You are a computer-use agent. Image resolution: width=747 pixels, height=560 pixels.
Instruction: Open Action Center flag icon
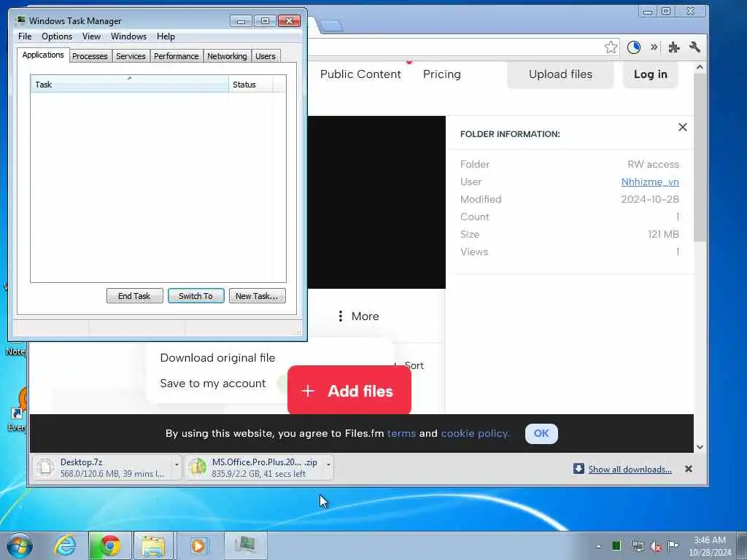tap(673, 545)
